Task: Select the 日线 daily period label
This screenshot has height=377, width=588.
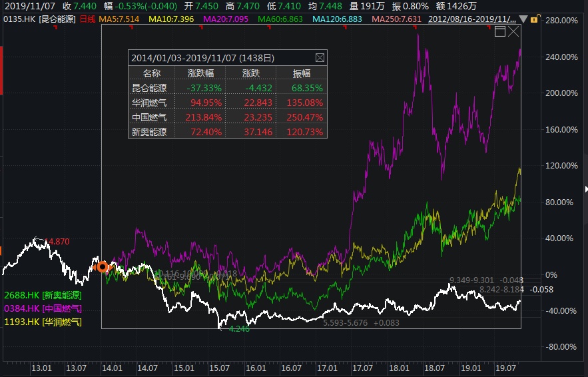Action: pos(87,19)
